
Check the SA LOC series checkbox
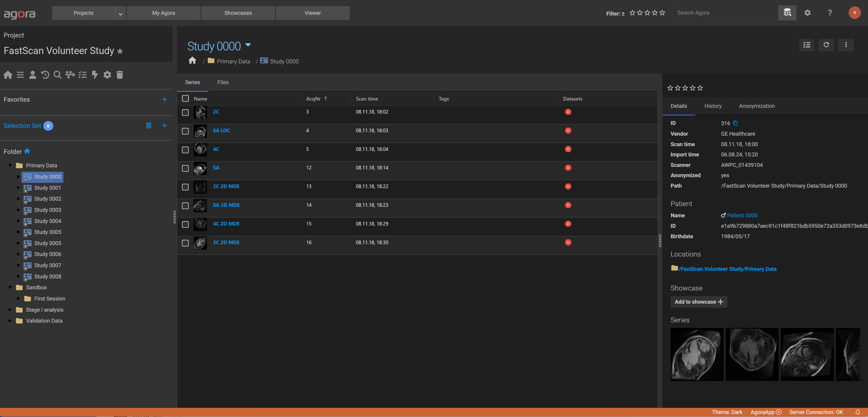pyautogui.click(x=185, y=131)
